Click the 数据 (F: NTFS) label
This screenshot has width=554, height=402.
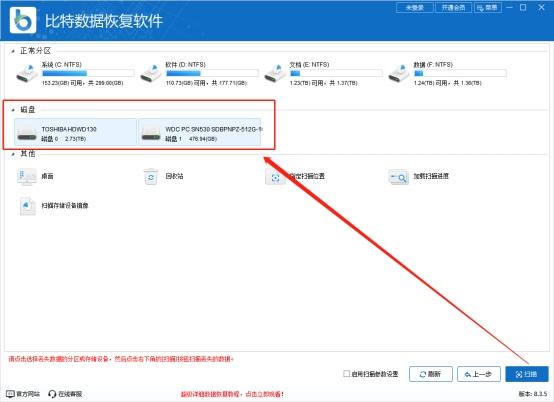(x=433, y=65)
